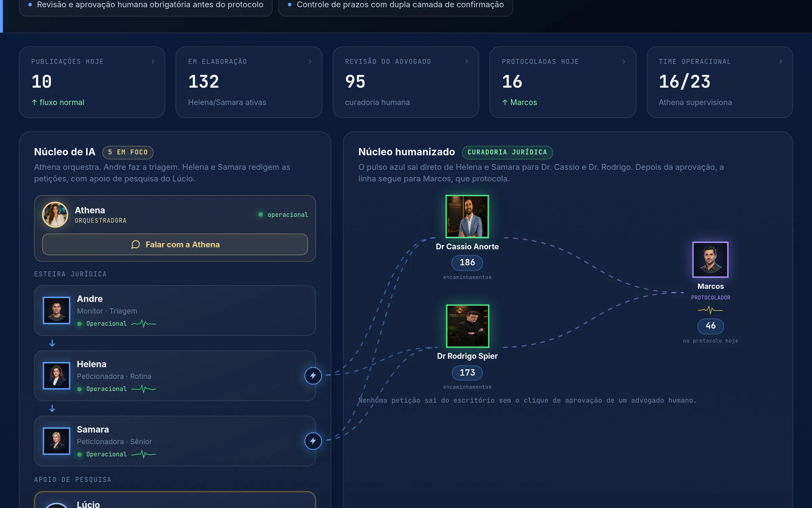Click the 186 encaminhamentos counter
Viewport: 812px width, 508px height.
(x=467, y=263)
